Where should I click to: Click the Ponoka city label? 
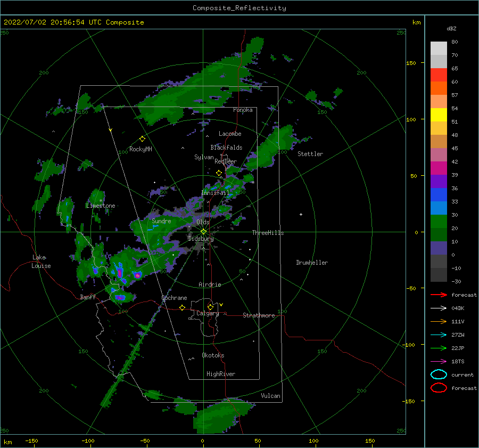point(243,110)
